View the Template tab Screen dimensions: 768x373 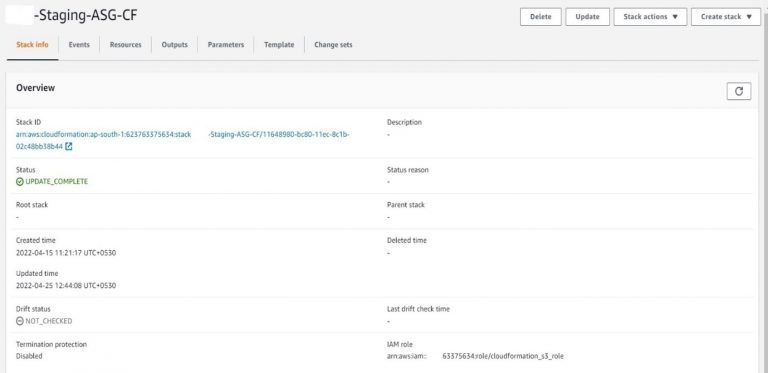click(279, 45)
